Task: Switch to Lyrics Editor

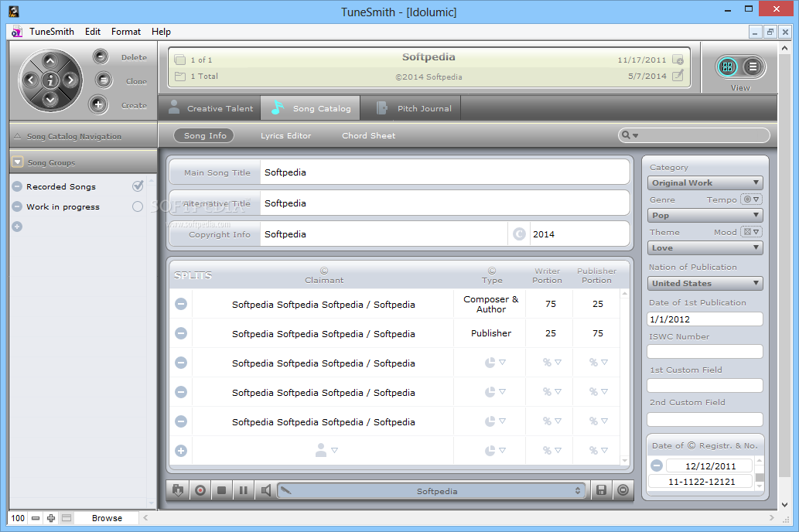Action: click(285, 135)
